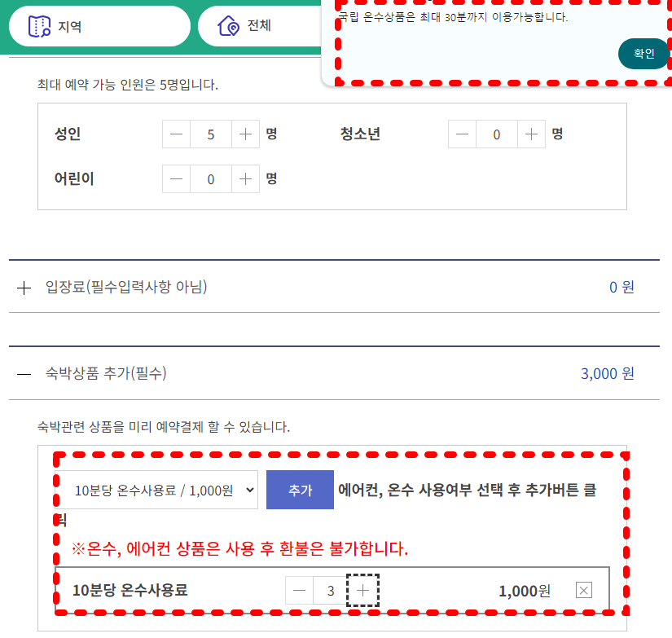Expand the 입장료 section plus icon
The width and height of the screenshot is (672, 638).
[x=24, y=288]
